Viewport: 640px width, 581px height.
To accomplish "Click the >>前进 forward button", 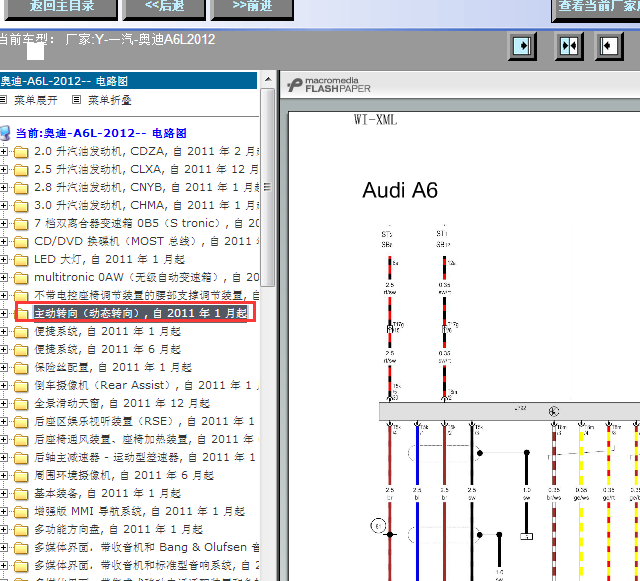I will click(x=252, y=8).
